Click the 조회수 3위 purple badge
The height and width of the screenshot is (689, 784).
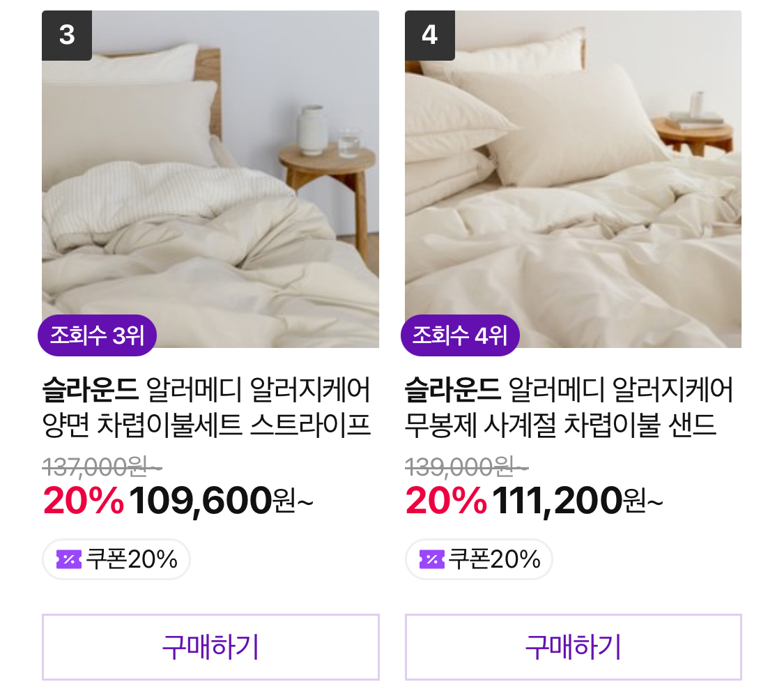point(97,335)
